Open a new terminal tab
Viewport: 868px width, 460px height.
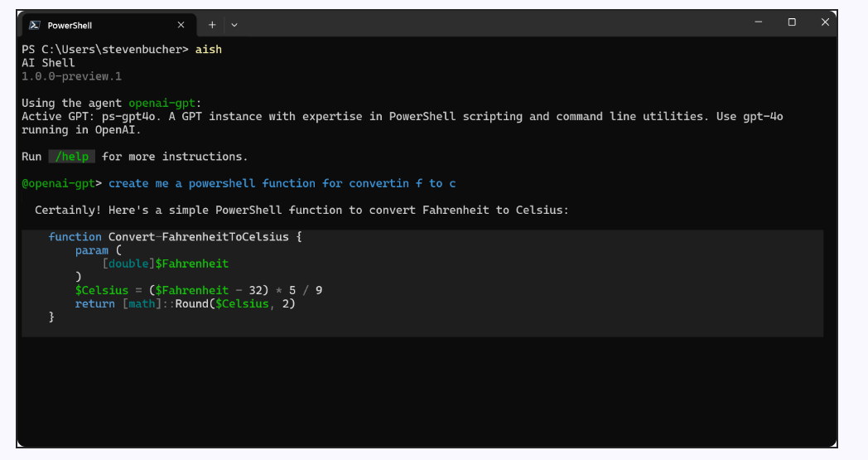point(212,25)
